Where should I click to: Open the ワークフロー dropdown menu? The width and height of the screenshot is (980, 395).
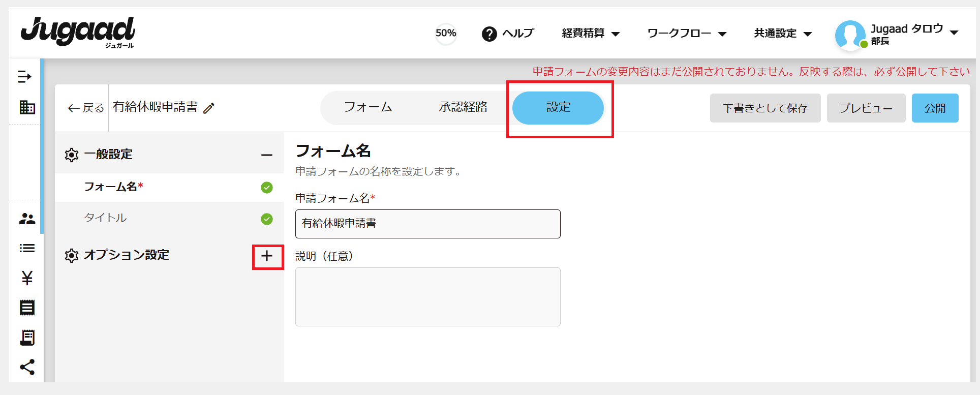[x=687, y=34]
